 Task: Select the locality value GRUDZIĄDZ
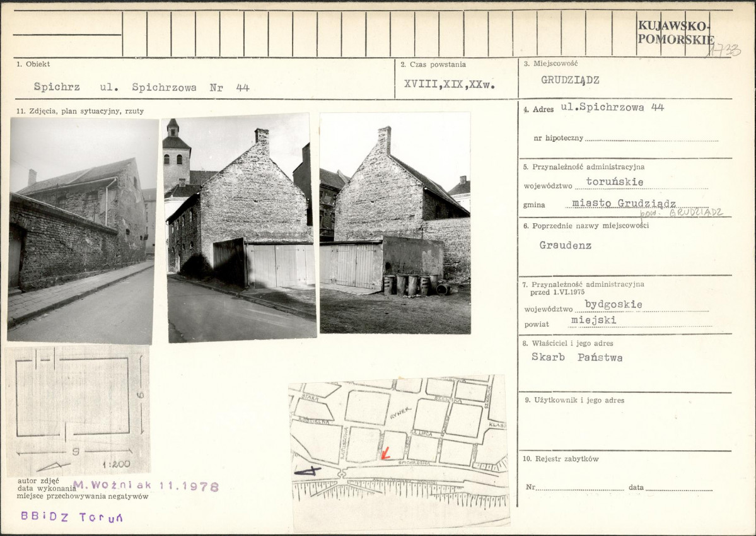pos(570,80)
